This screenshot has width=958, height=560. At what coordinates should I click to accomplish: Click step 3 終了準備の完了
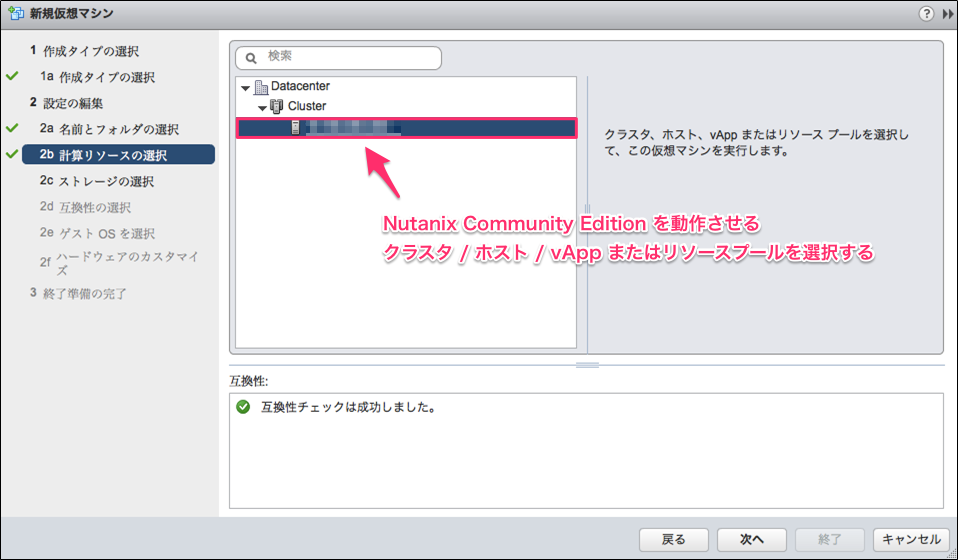coord(78,293)
